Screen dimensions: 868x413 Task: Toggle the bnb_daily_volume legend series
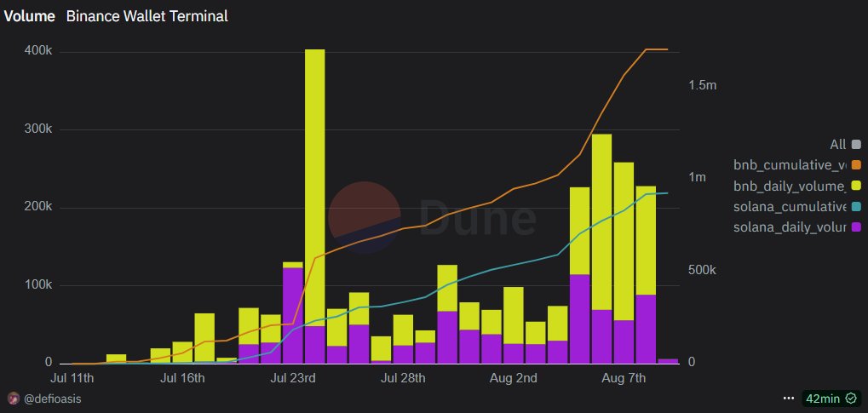pyautogui.click(x=797, y=186)
